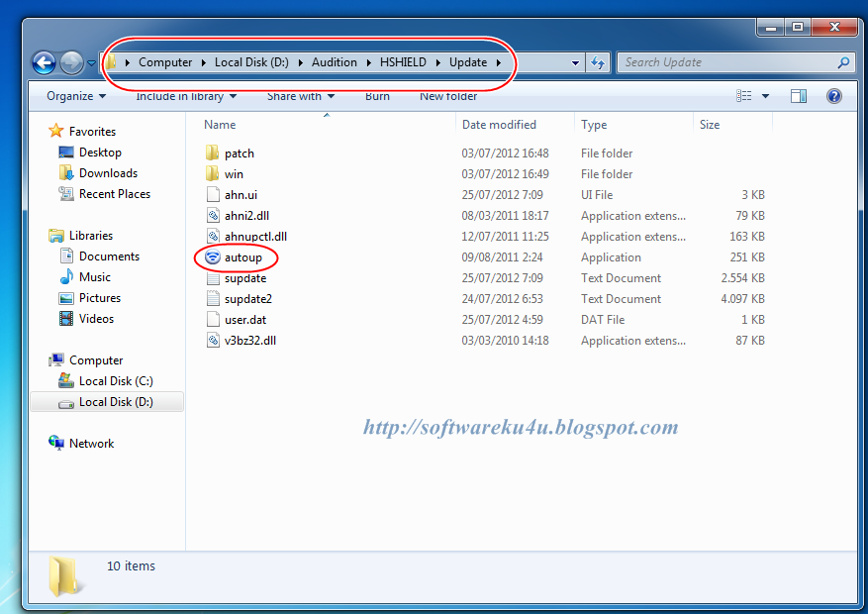Image resolution: width=868 pixels, height=614 pixels.
Task: Open the Share with menu
Action: [x=301, y=96]
